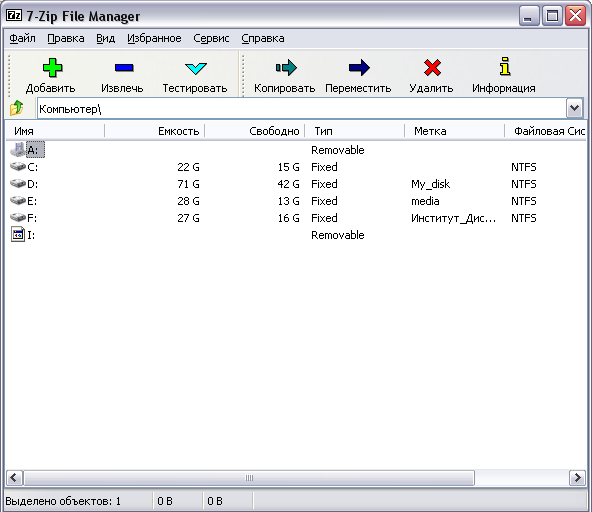This screenshot has height=512, width=592.
Task: Select the removable drive I: icon
Action: (18, 234)
